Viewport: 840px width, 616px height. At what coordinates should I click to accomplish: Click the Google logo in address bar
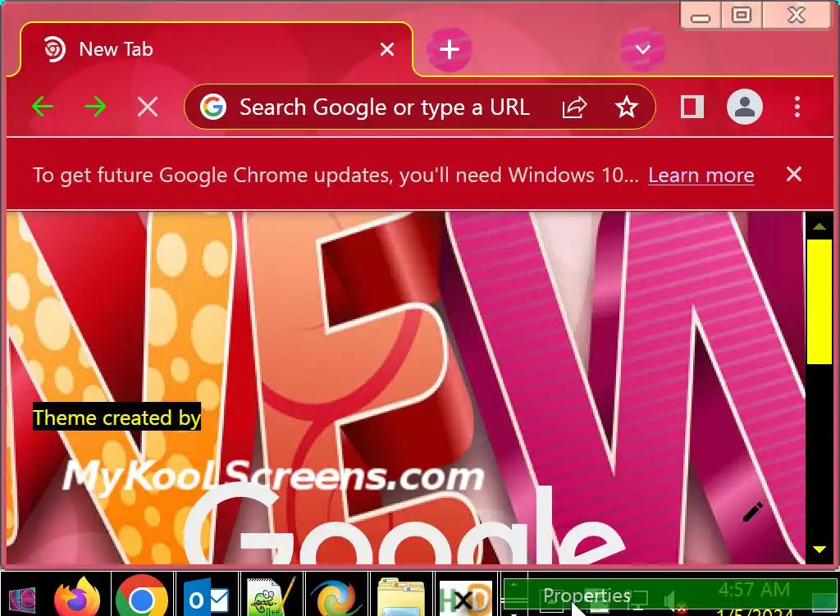213,107
